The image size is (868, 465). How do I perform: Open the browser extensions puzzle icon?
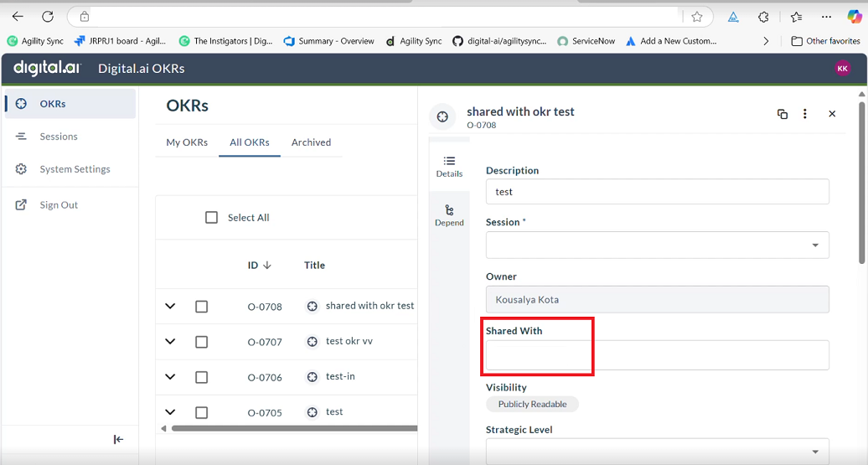[x=763, y=17]
